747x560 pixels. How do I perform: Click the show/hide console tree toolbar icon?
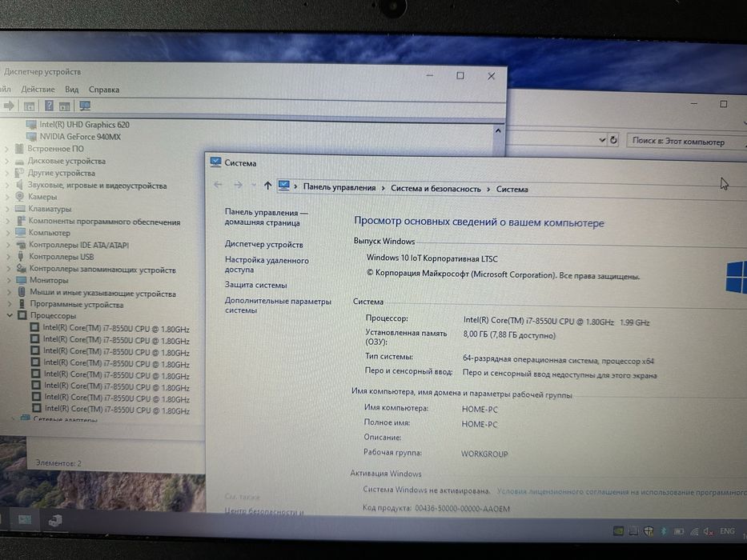click(x=29, y=106)
